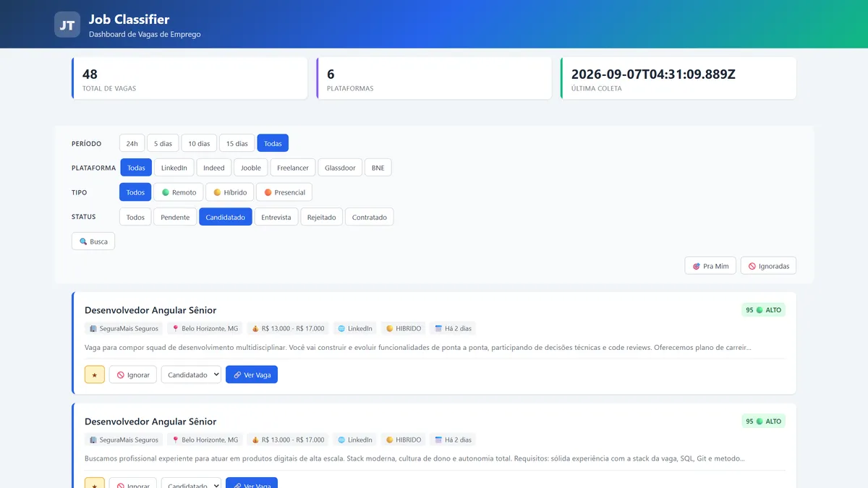The image size is (868, 488).
Task: Filter by Contratado status
Action: point(370,217)
